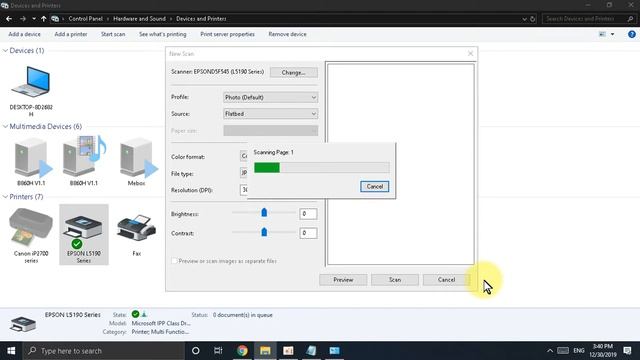The width and height of the screenshot is (640, 360).
Task: Select the first B860H V1.1 media device
Action: click(33, 157)
